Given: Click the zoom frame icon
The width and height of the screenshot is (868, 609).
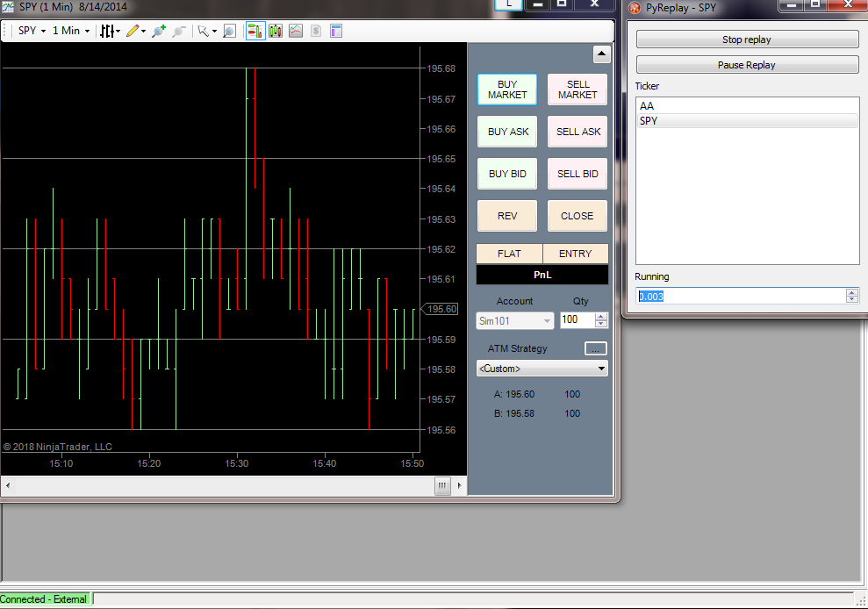Looking at the screenshot, I should (x=229, y=31).
